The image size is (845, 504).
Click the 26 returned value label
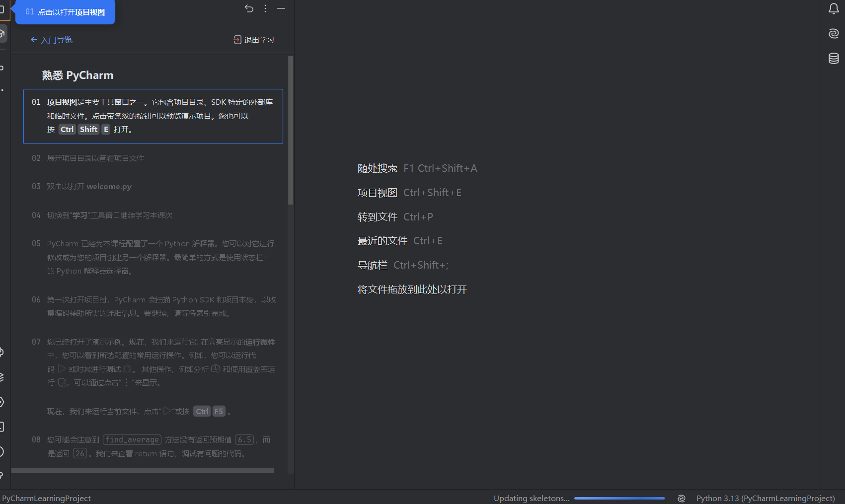point(80,454)
